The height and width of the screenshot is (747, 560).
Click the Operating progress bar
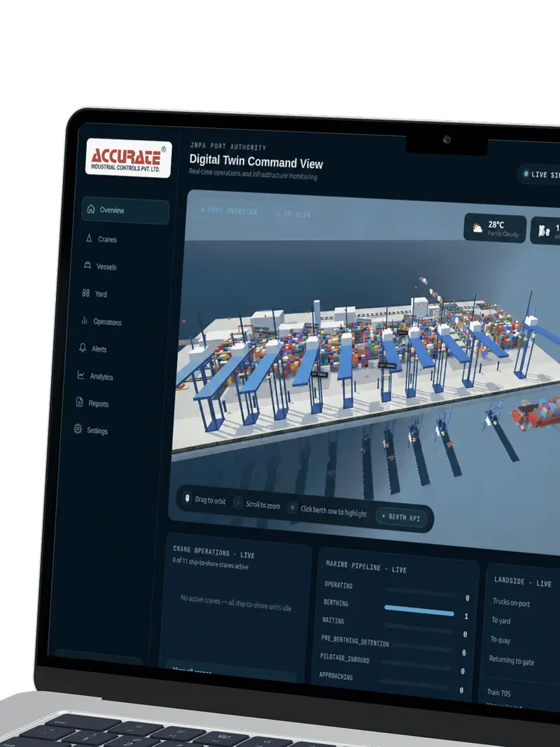coord(421,592)
